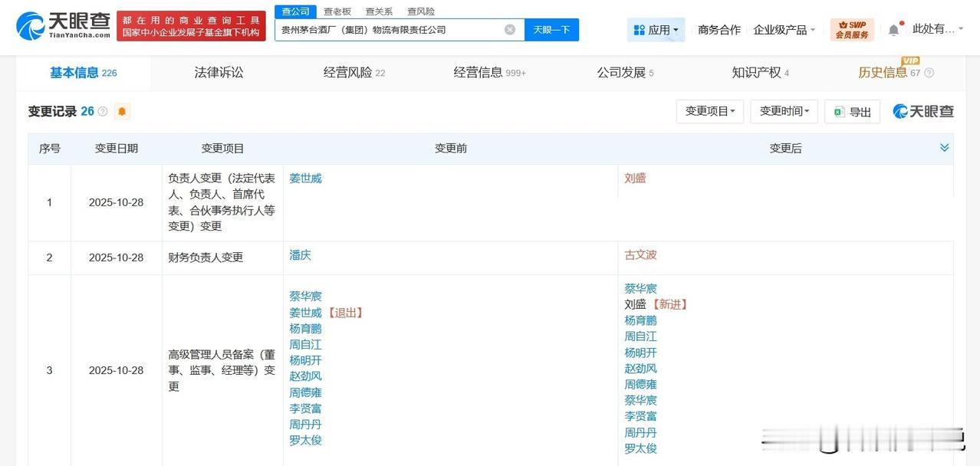Open 潘庆 link in row 2
This screenshot has width=980, height=466.
tap(300, 255)
